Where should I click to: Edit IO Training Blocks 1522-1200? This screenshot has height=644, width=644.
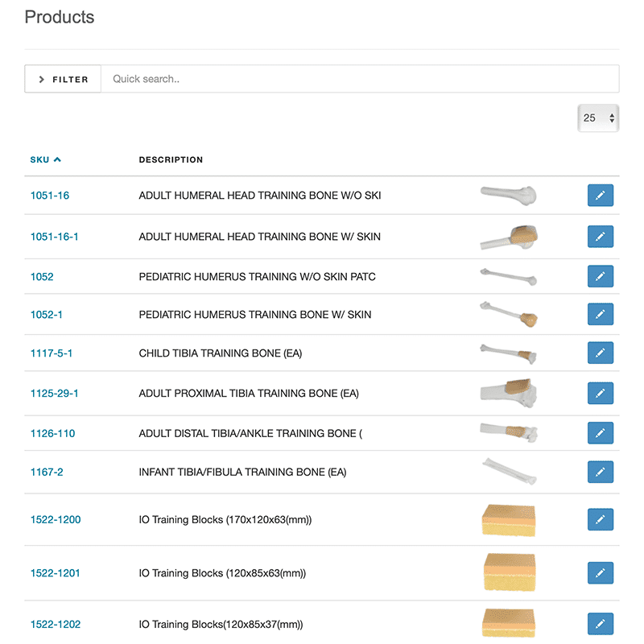coord(600,519)
